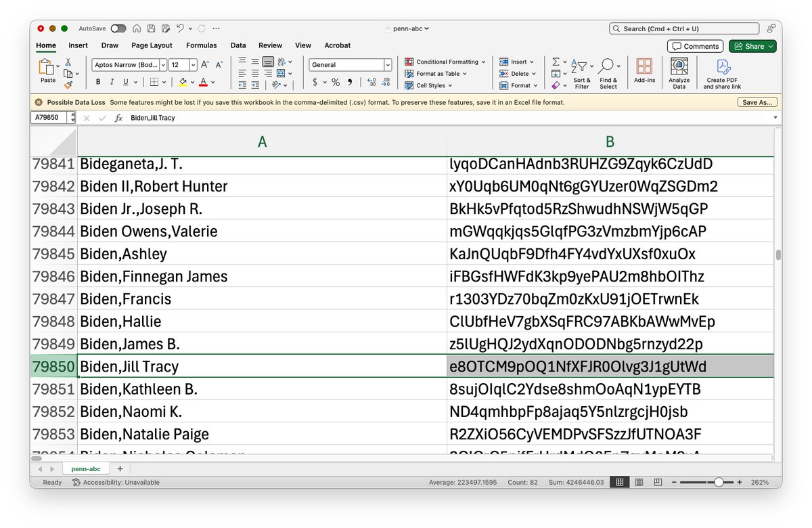Open Conditional Formatting dropdown
The height and width of the screenshot is (528, 812).
[446, 62]
